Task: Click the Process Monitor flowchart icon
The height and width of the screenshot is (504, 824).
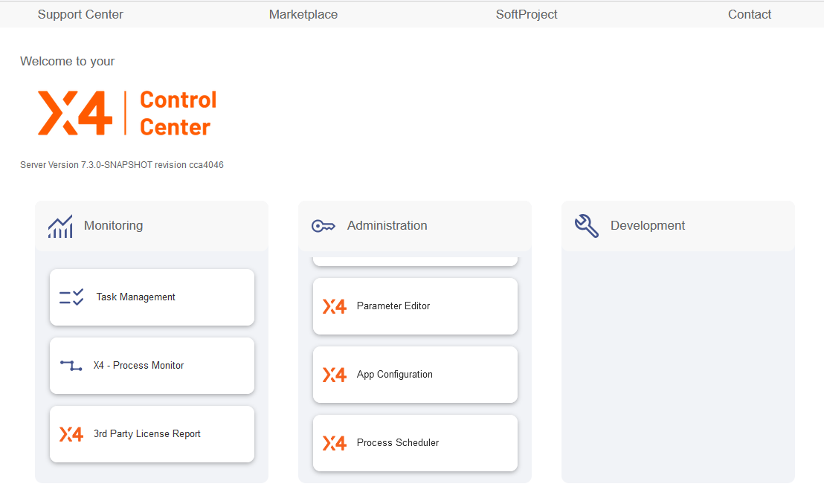Action: coord(71,365)
